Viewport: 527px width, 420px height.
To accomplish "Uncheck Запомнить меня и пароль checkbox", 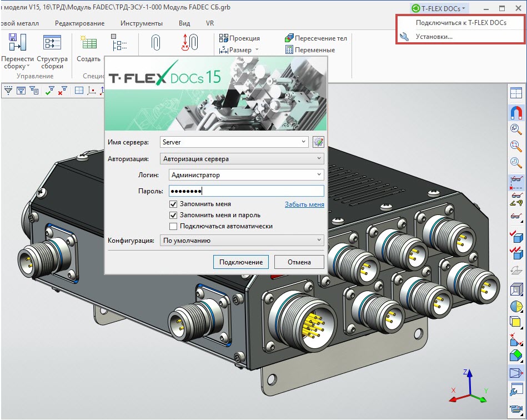I will [x=174, y=215].
